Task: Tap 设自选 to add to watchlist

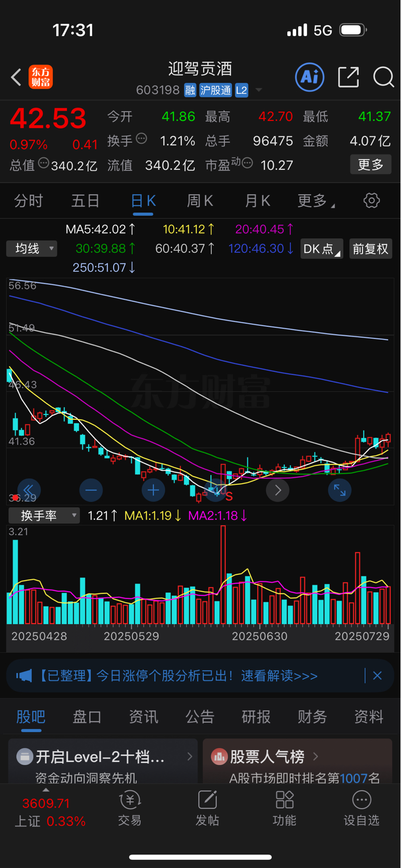Action: point(361,809)
